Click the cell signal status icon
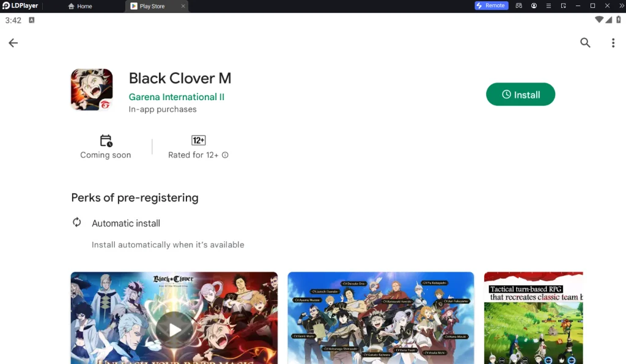This screenshot has width=626, height=364. coord(608,20)
